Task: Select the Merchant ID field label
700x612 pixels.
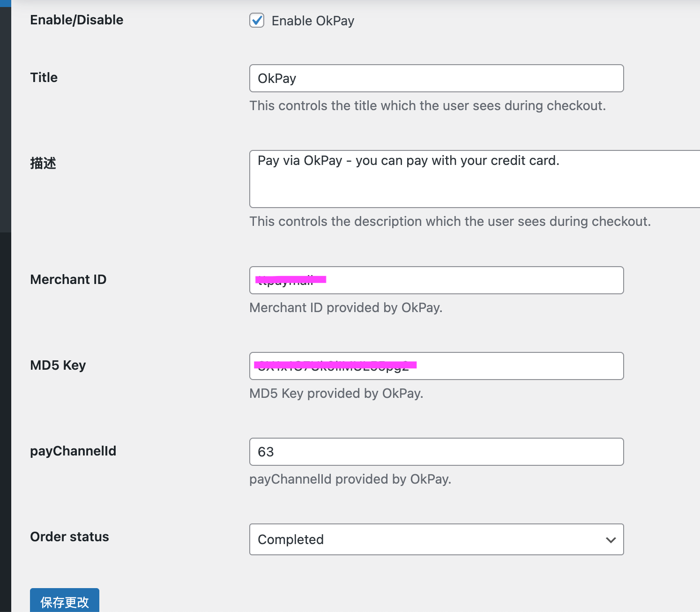Action: point(68,279)
